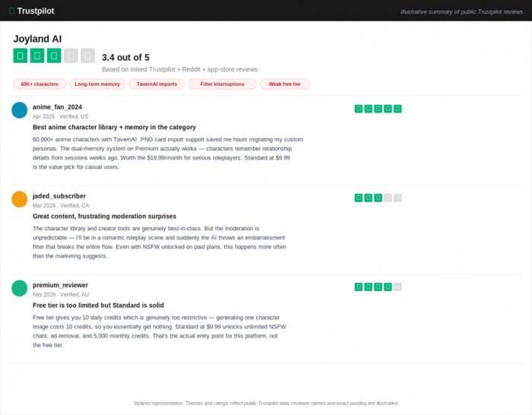This screenshot has width=532, height=415.
Task: Click jaded_subscriber's three-star rating
Action: coord(378,198)
